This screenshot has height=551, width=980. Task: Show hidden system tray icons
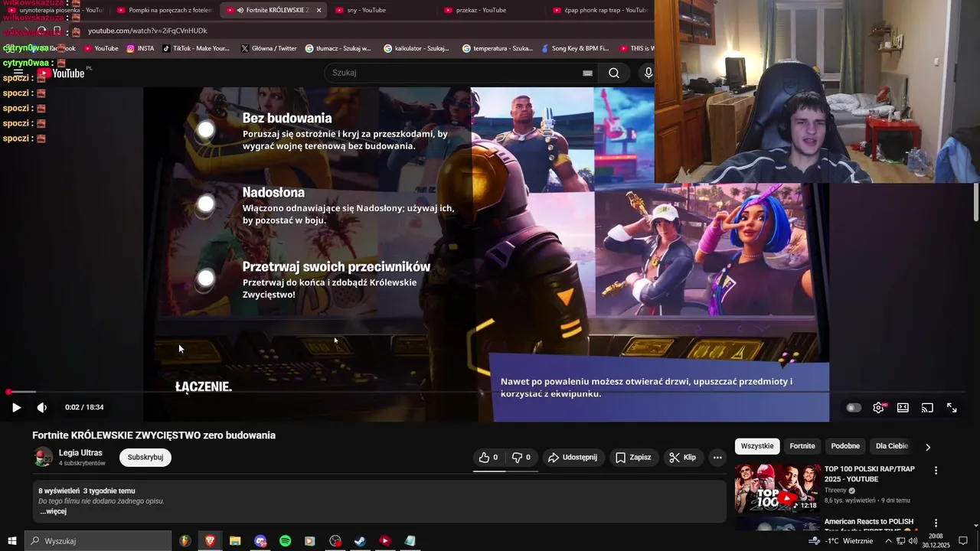coord(888,541)
